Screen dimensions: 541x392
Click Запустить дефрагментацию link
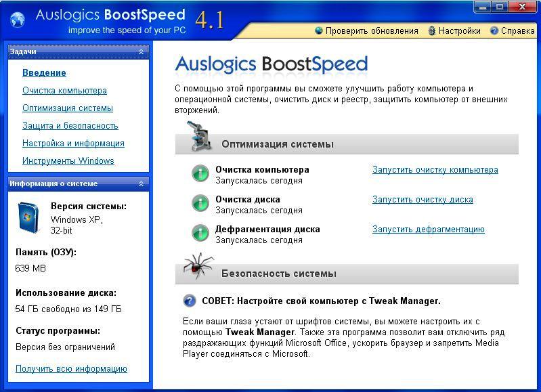(428, 229)
